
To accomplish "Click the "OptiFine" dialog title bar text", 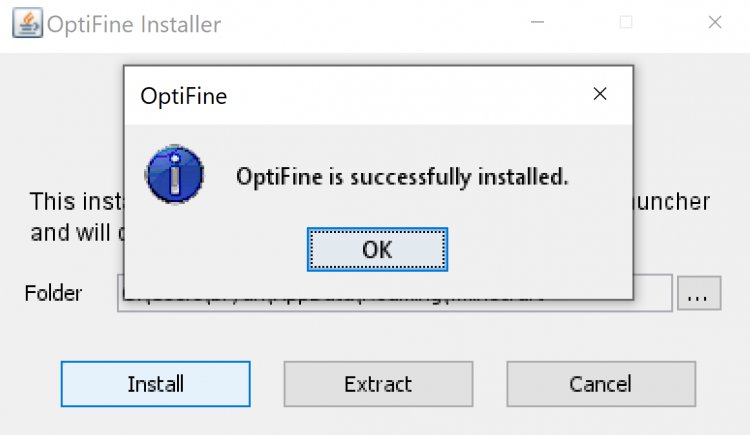I will tap(184, 96).
